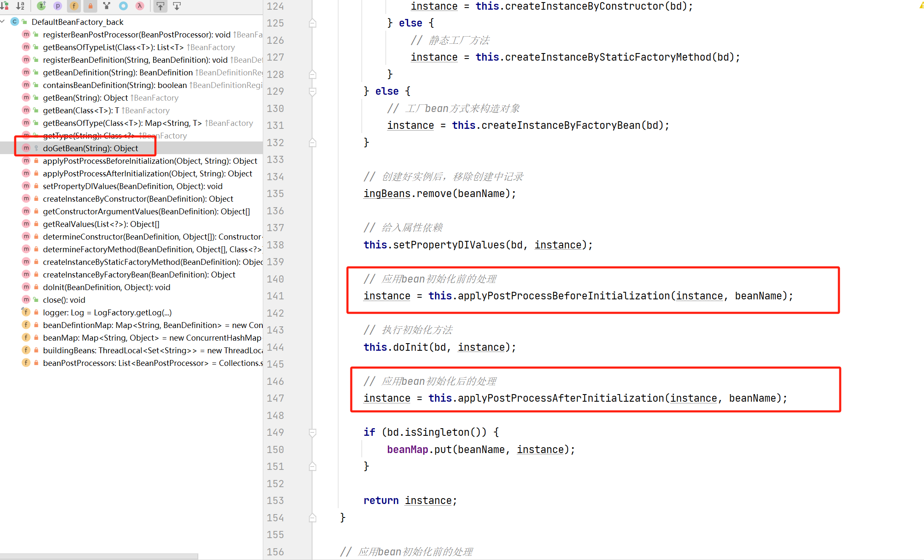Image resolution: width=924 pixels, height=560 pixels.
Task: Click Show Anonymous Classes circle icon
Action: (123, 5)
